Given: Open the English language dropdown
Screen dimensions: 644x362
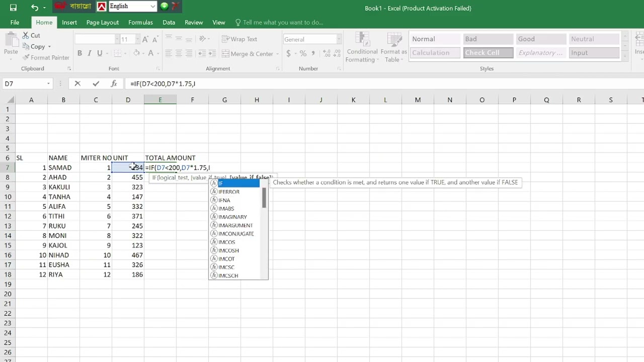Looking at the screenshot, I should (153, 6).
